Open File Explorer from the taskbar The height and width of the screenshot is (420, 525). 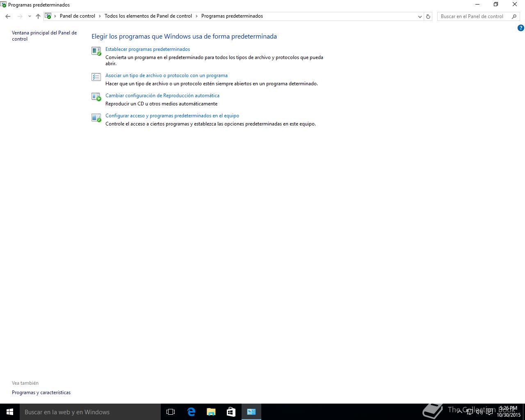coord(211,412)
